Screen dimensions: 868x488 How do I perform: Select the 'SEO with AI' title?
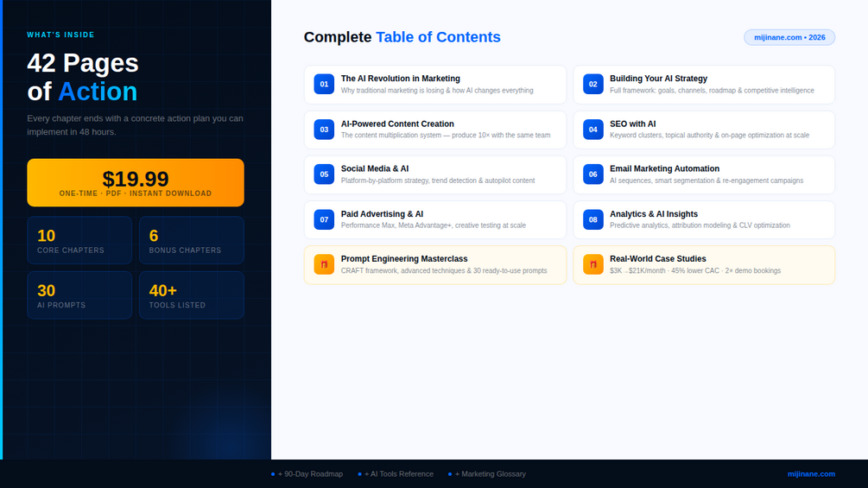(633, 124)
